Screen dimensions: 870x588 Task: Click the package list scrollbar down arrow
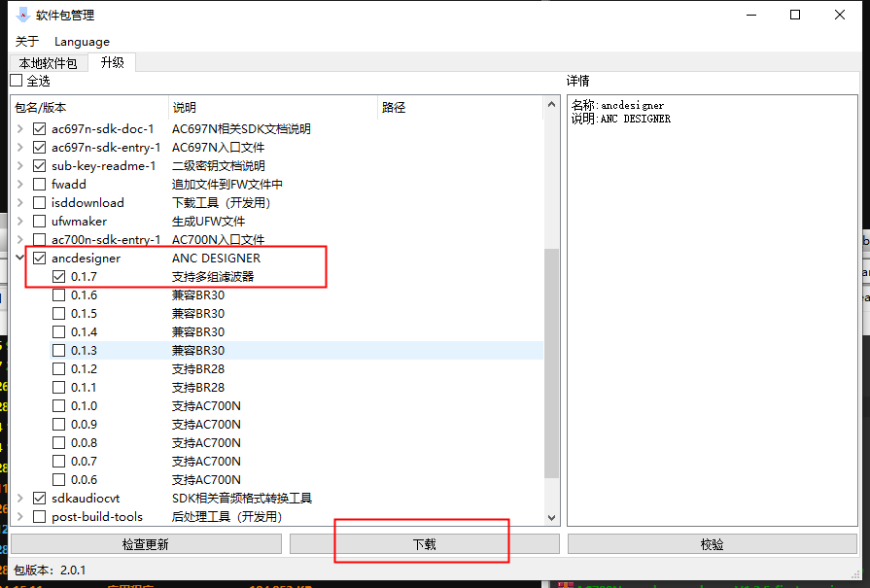pos(551,518)
